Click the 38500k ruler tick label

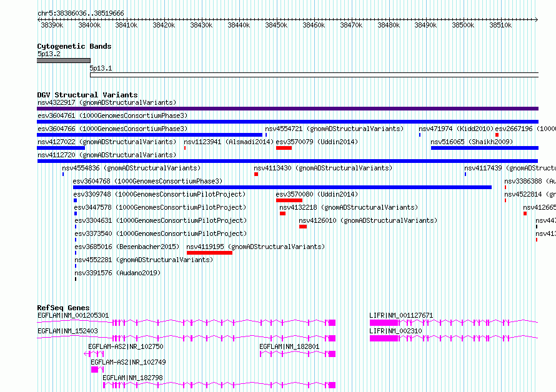(x=463, y=26)
